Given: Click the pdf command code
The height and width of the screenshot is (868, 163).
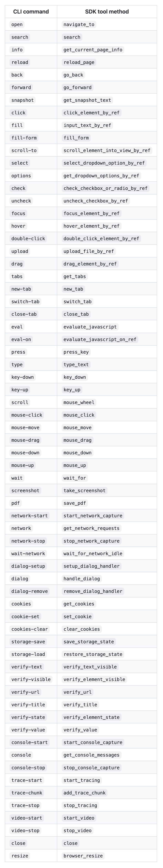Looking at the screenshot, I should (x=16, y=503).
